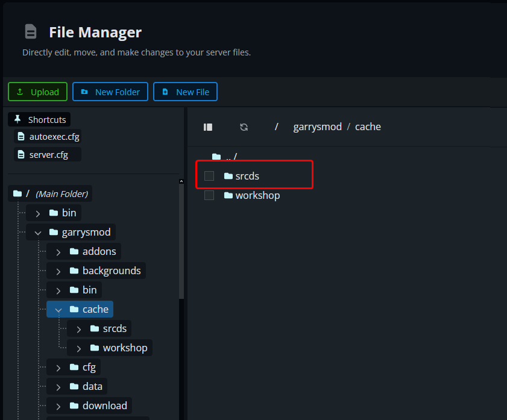Click the folder tree scrollbar thumb
Screen dimensions: 507x420
pos(181,242)
